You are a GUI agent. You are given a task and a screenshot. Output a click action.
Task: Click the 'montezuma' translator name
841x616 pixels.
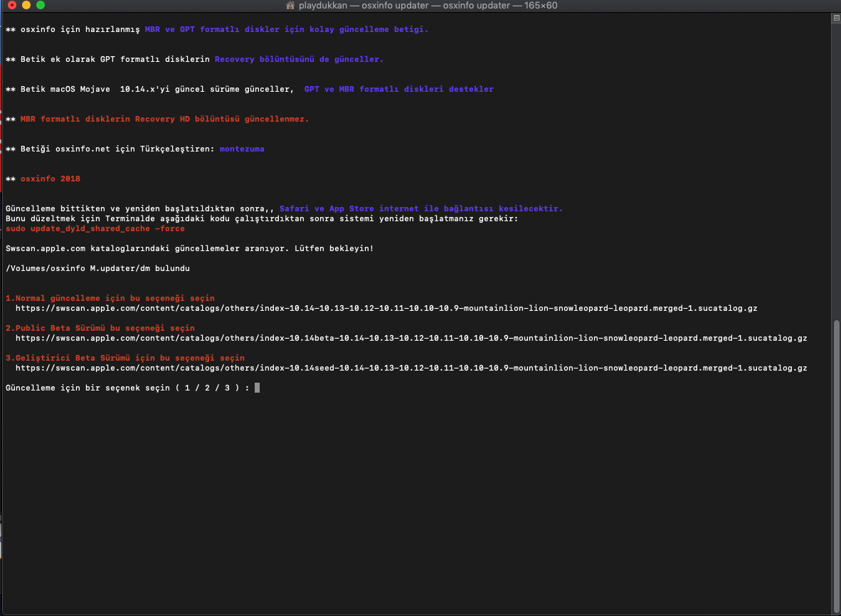tap(242, 149)
